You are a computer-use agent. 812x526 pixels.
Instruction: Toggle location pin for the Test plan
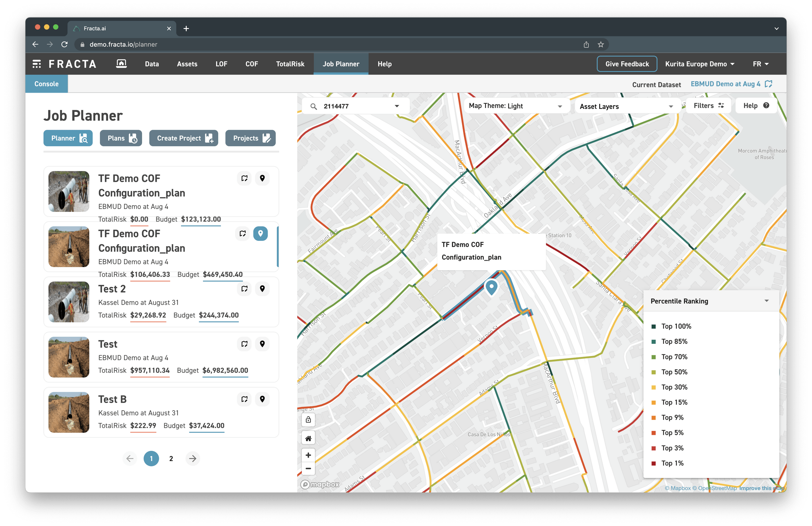pyautogui.click(x=262, y=344)
